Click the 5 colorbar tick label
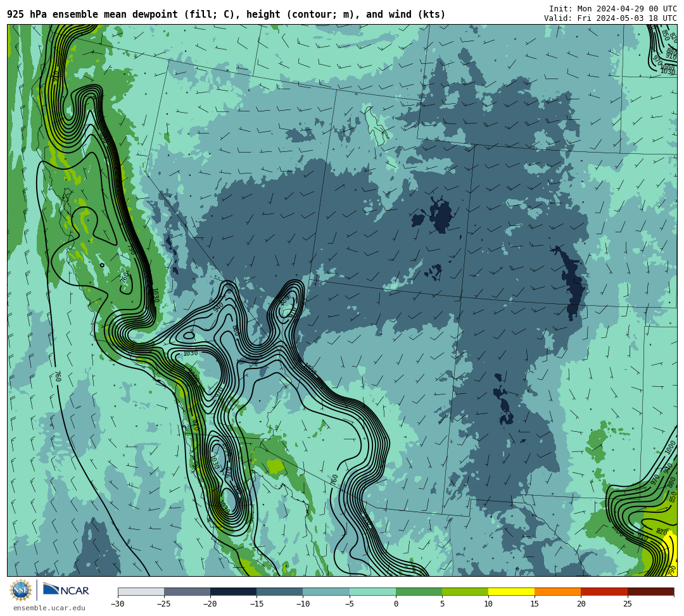Viewport: 684px width, 616px height. (442, 604)
